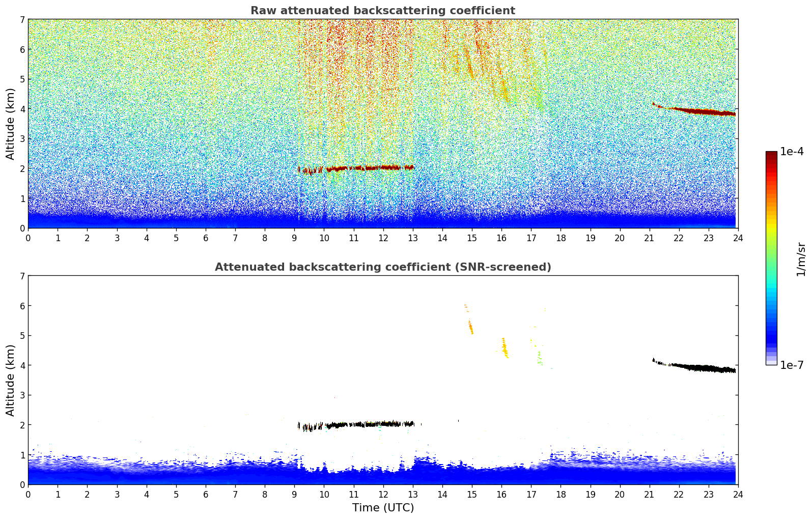Click the 'Altitude (km)' label of the top plot

(11, 124)
